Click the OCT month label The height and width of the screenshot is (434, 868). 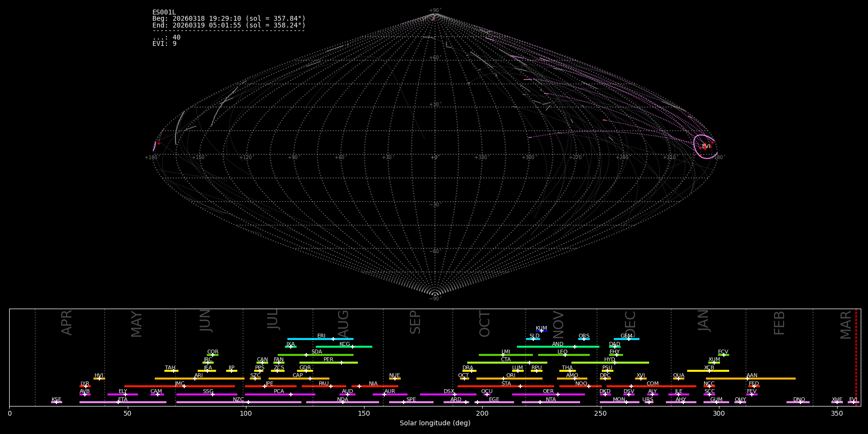point(485,324)
